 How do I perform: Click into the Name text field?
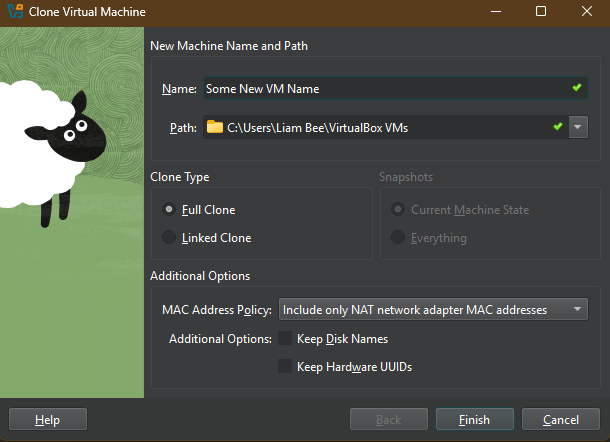point(380,88)
